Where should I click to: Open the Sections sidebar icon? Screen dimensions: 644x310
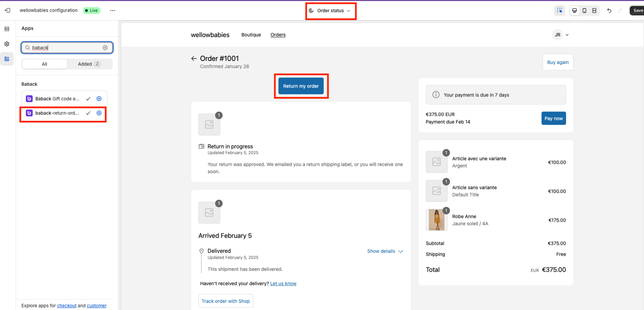point(7,29)
